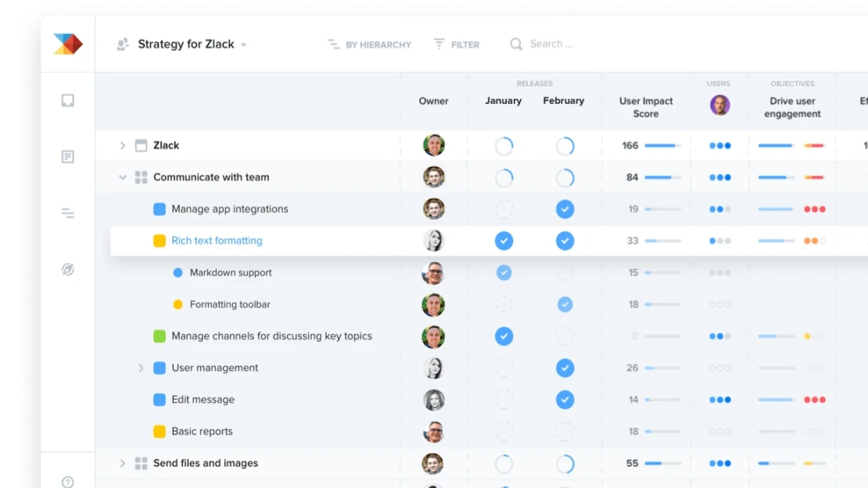Click the owner avatar for Edit message
The image size is (868, 488).
click(434, 400)
